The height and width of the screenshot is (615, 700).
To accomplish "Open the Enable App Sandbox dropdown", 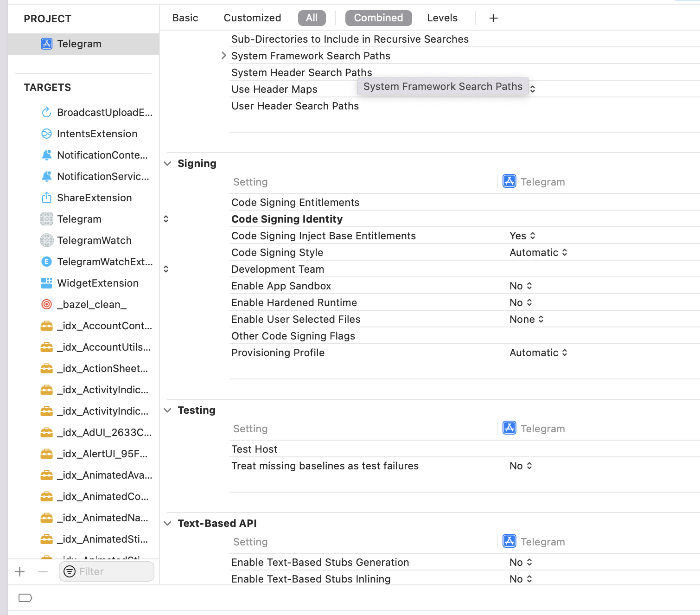I will click(521, 286).
